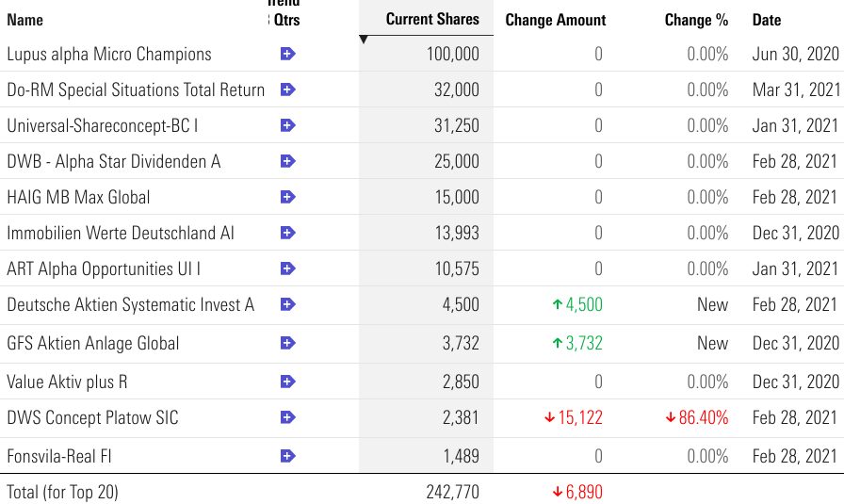Click the Name column header

point(24,20)
